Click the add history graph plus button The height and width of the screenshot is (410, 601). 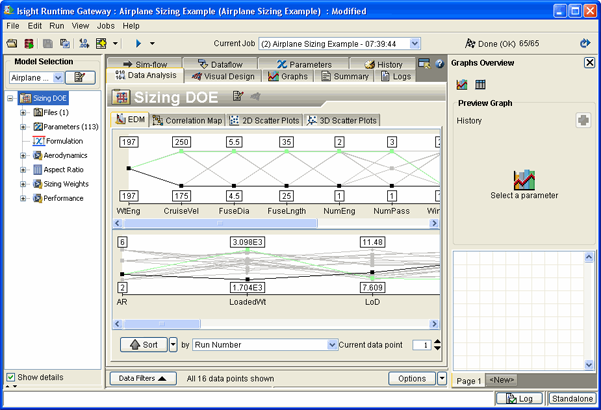coord(583,120)
